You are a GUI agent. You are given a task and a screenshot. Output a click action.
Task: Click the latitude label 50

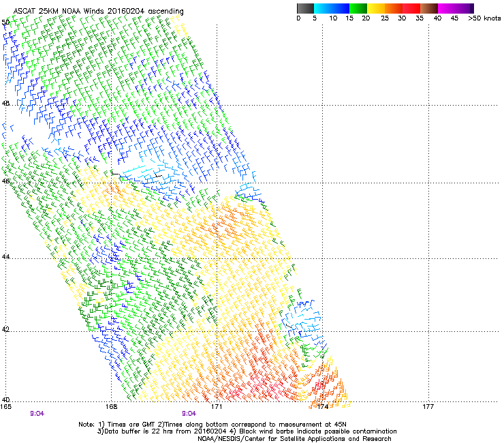(x=5, y=22)
